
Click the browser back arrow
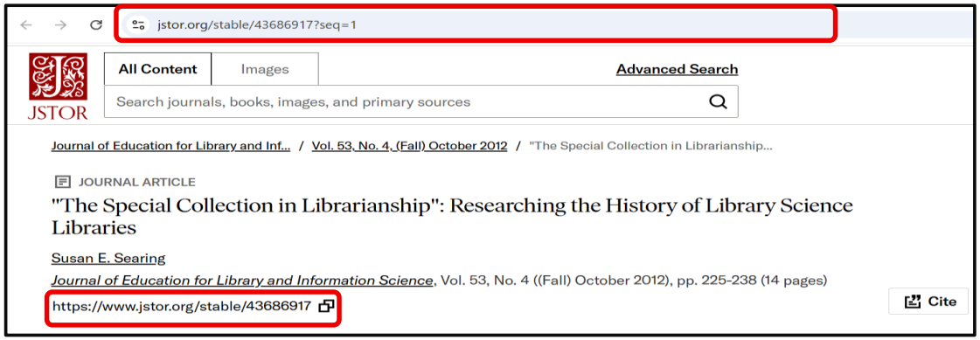pyautogui.click(x=25, y=25)
